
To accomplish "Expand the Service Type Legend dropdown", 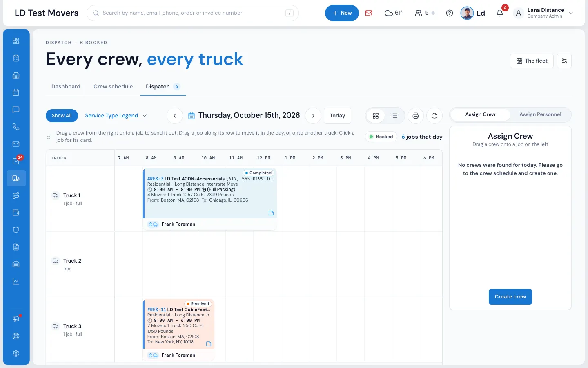I will [116, 116].
